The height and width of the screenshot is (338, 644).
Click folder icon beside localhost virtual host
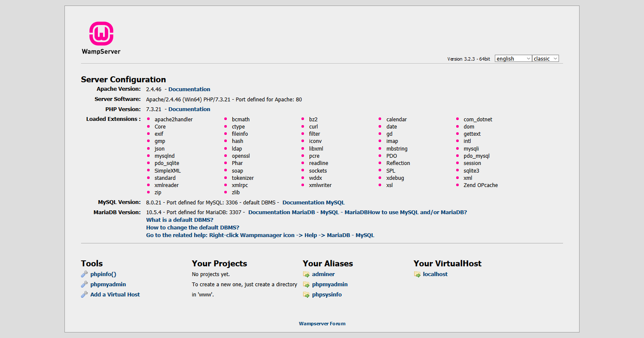[417, 274]
